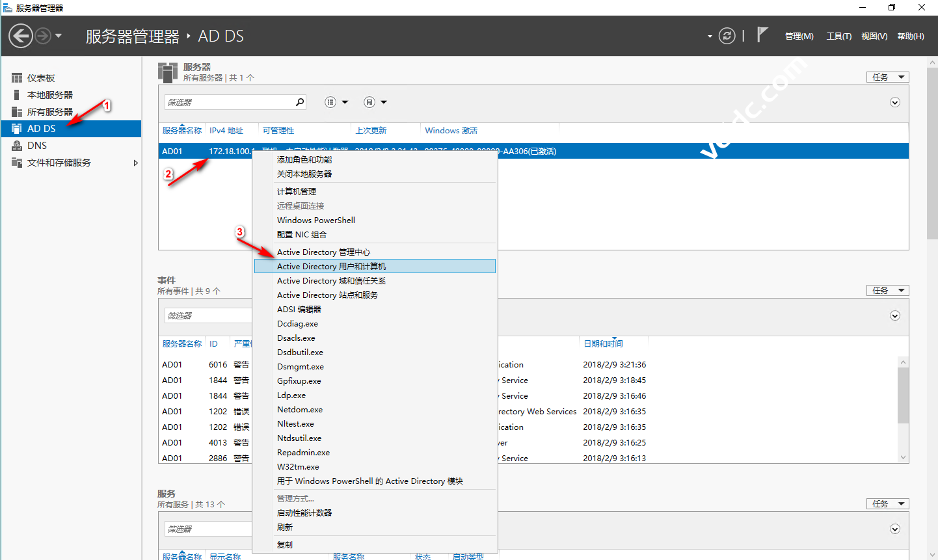The image size is (938, 560).
Task: Choose Windows PowerShell in the context menu
Action: point(316,220)
